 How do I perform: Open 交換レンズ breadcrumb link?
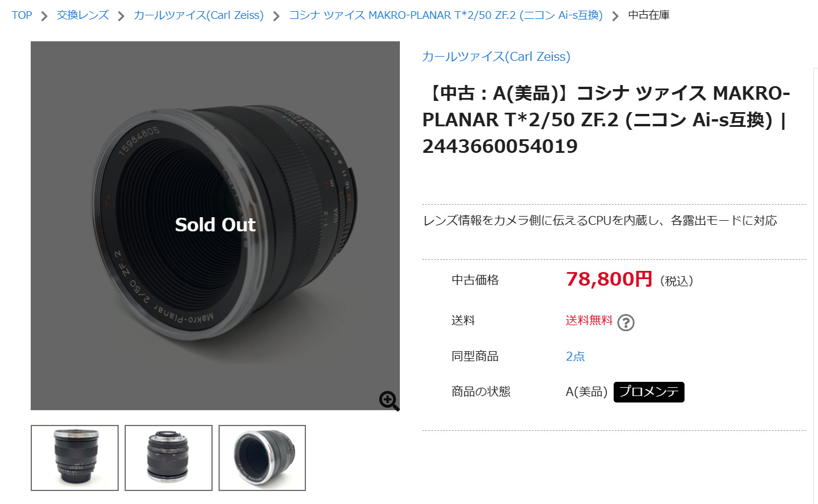tap(83, 15)
